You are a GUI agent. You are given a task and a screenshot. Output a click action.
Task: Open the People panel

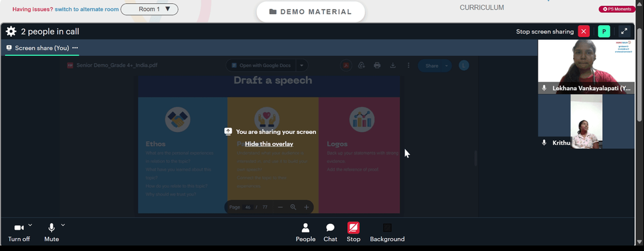tap(305, 232)
